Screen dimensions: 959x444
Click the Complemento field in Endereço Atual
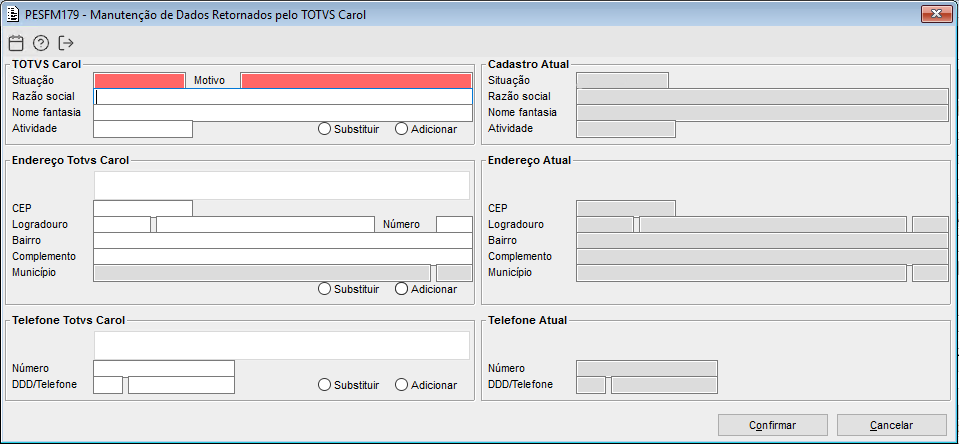(x=763, y=256)
